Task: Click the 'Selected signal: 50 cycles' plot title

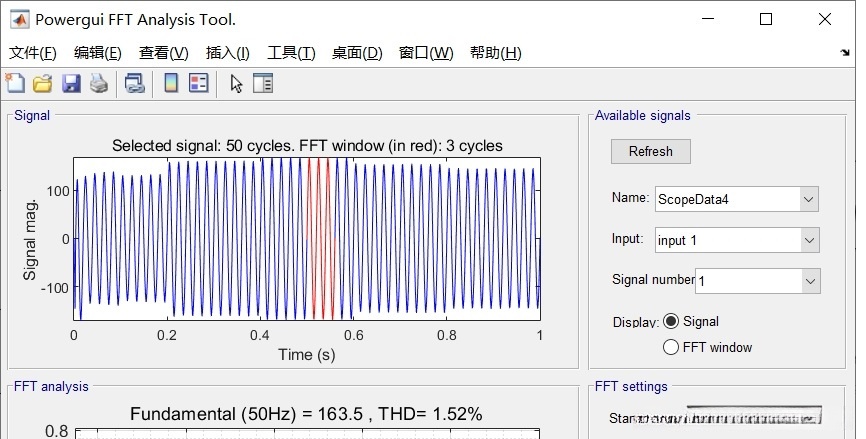Action: [x=307, y=146]
